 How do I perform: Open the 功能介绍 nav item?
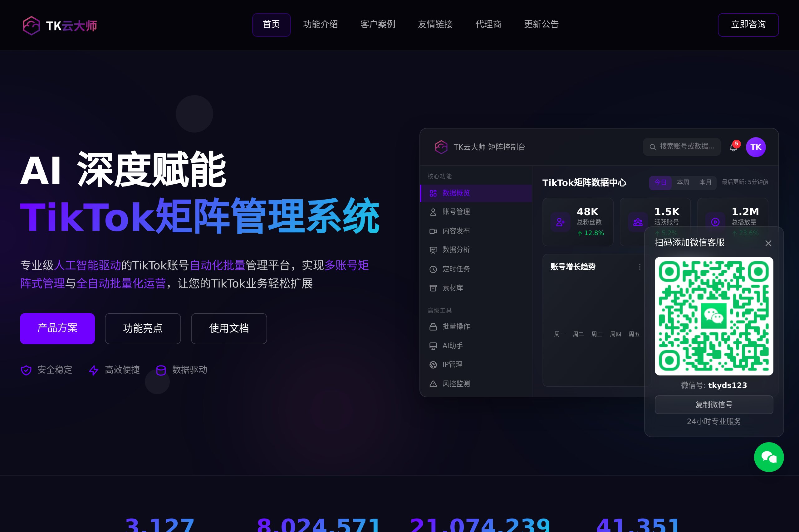point(320,24)
